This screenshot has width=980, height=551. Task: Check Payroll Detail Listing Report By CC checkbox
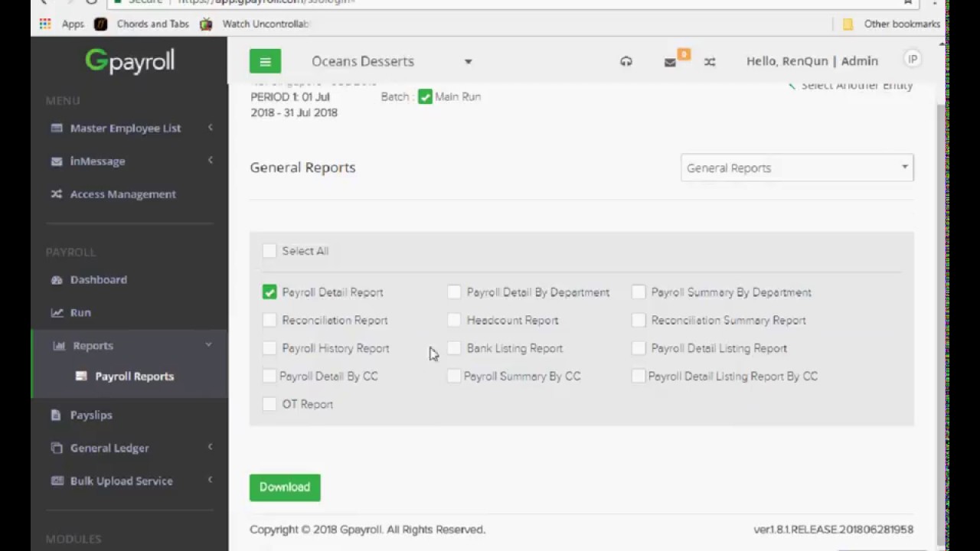tap(639, 377)
